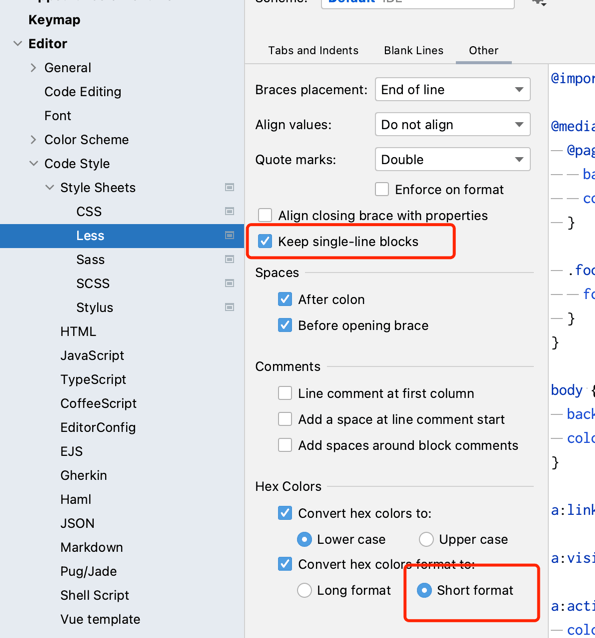Switch to Tabs and Indents tab
This screenshot has height=638, width=595.
[x=313, y=50]
